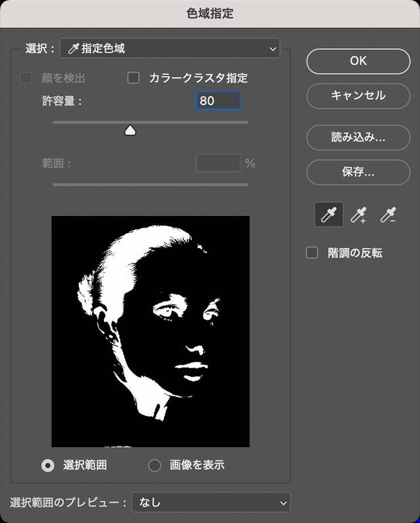Click the 色域指定 dialog title bar
Viewport: 420px width, 523px height.
click(210, 14)
